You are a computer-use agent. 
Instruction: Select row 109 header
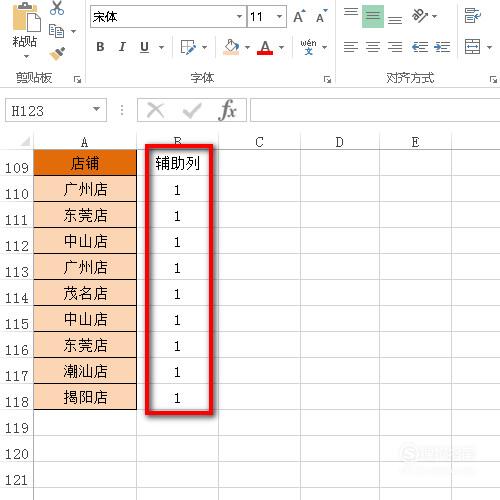(x=17, y=163)
